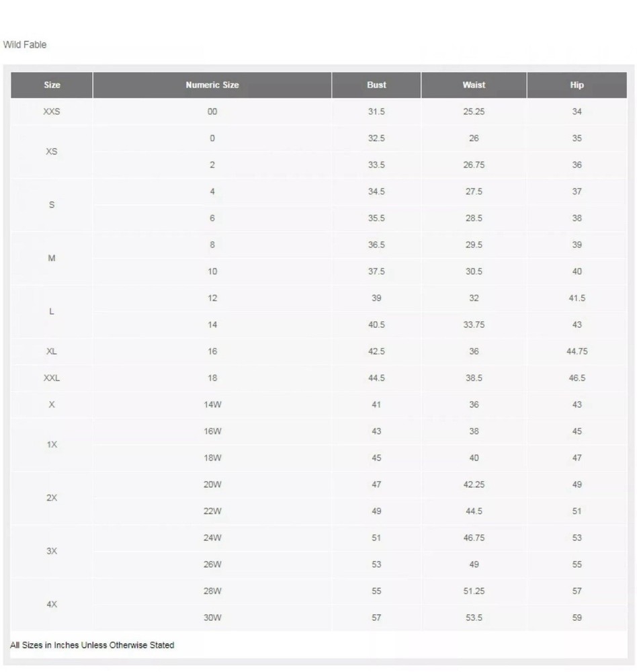637x672 pixels.
Task: Click waist value 53.5
Action: [x=473, y=618]
